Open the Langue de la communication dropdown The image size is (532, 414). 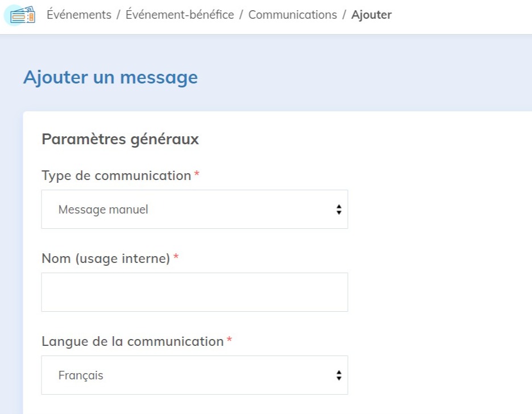194,375
